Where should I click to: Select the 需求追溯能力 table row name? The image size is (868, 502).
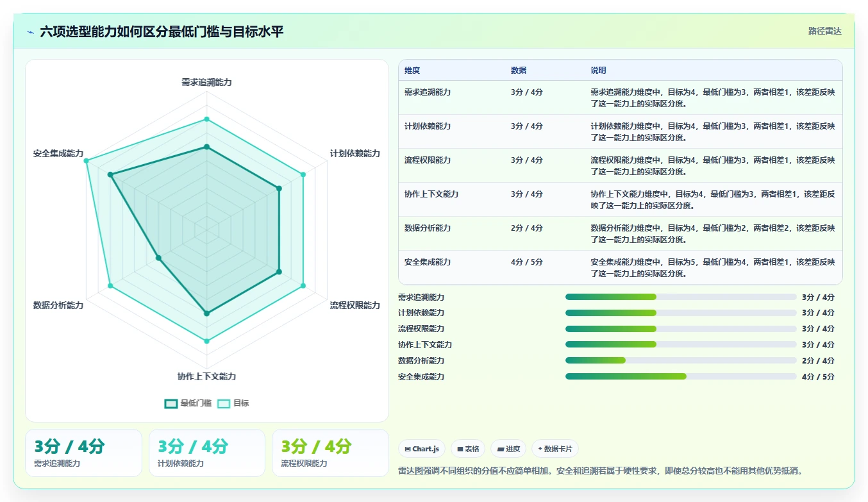point(428,92)
